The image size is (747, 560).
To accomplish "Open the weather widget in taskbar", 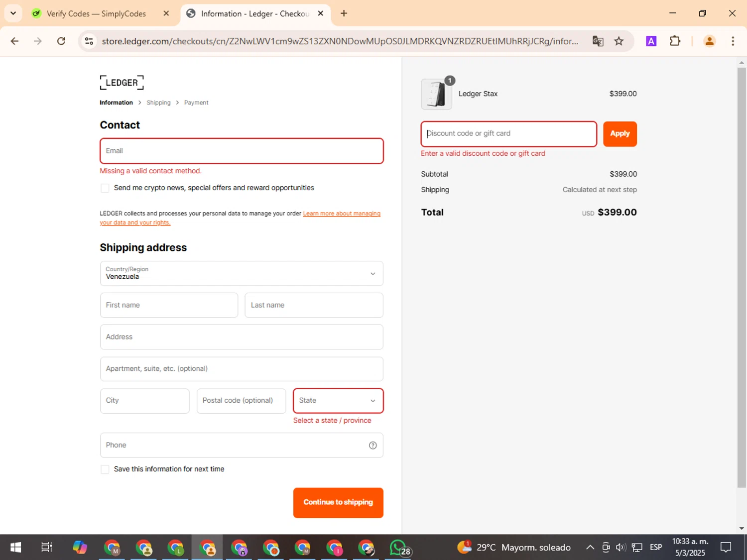I will click(x=514, y=548).
